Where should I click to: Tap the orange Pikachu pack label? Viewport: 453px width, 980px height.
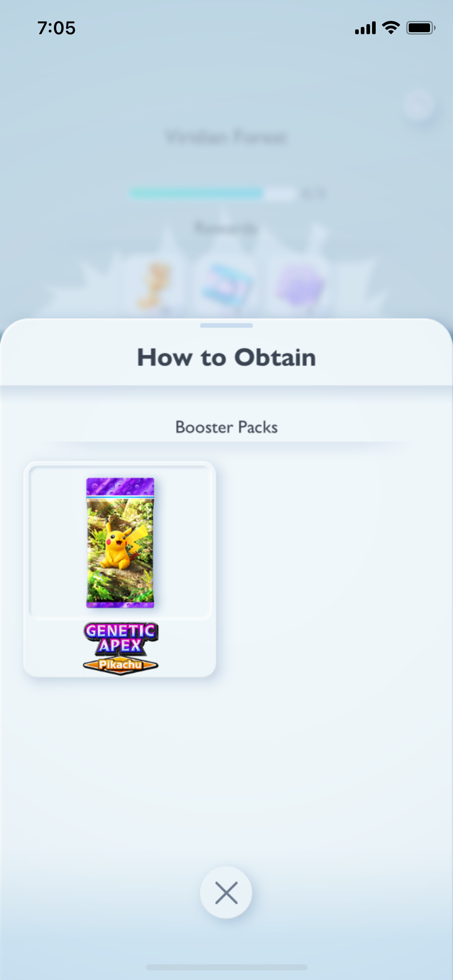pyautogui.click(x=120, y=665)
